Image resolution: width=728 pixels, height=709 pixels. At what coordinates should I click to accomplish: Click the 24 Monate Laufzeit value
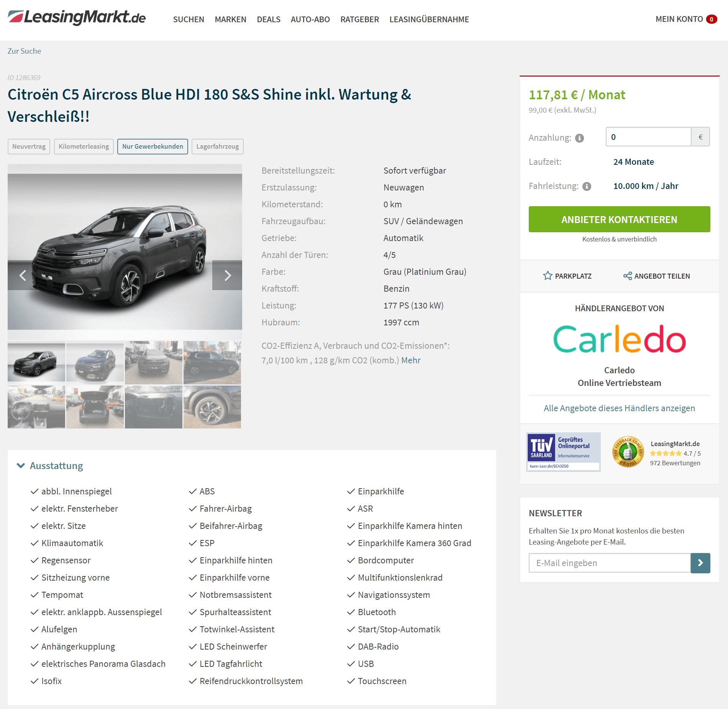(x=633, y=162)
